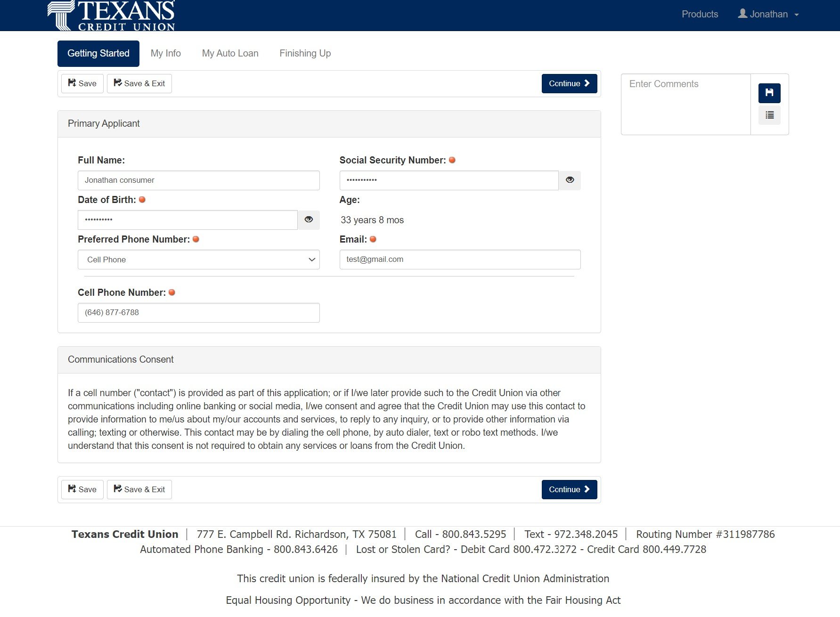Open the Preferred Phone Number dropdown
This screenshot has height=617, width=840.
[x=199, y=260]
